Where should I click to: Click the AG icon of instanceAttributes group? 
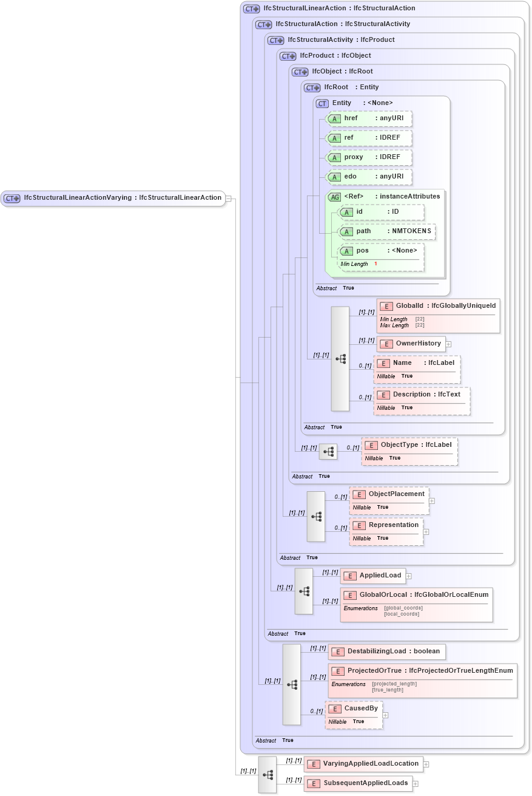pos(334,196)
